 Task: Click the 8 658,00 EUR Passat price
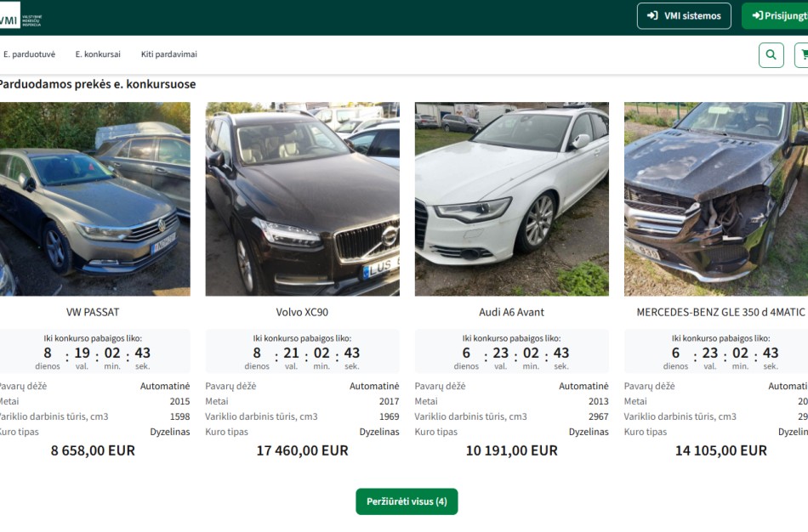tap(93, 450)
